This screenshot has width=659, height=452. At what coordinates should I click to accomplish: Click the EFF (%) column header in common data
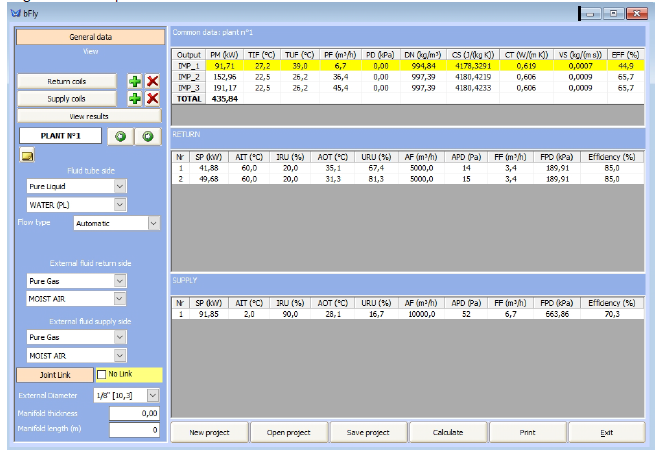(x=625, y=55)
